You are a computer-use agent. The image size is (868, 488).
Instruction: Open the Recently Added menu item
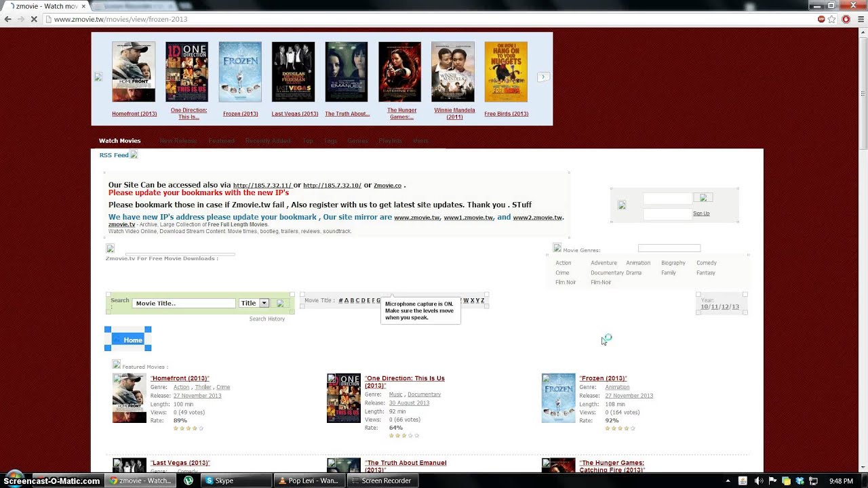pyautogui.click(x=268, y=141)
